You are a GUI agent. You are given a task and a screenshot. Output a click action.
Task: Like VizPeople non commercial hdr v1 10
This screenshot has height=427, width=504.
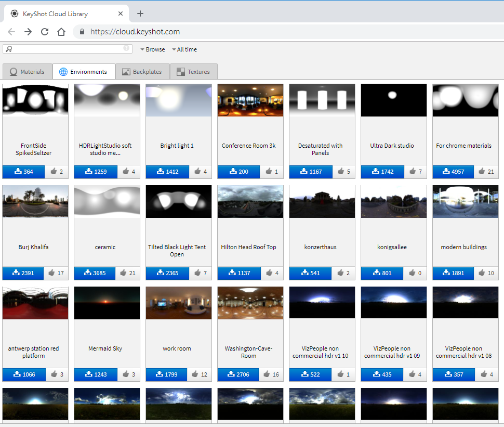click(x=343, y=374)
